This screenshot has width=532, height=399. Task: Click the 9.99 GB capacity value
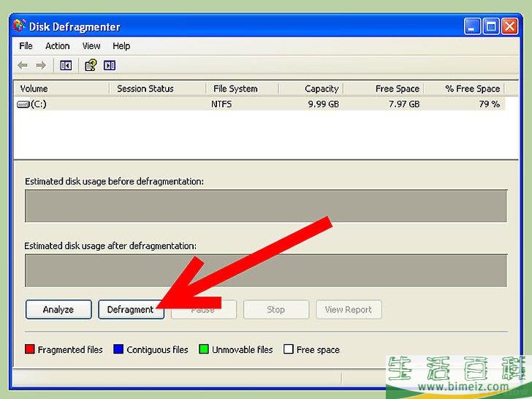coord(323,104)
